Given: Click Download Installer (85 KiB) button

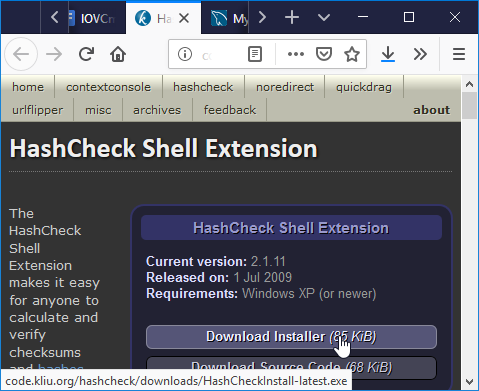Looking at the screenshot, I should 291,337.
